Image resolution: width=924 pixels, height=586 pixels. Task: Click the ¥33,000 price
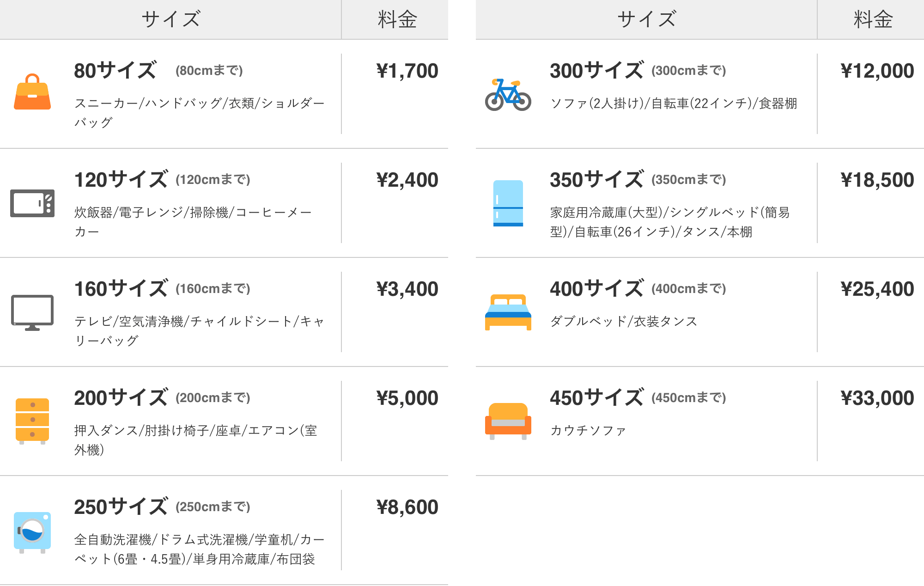[877, 398]
